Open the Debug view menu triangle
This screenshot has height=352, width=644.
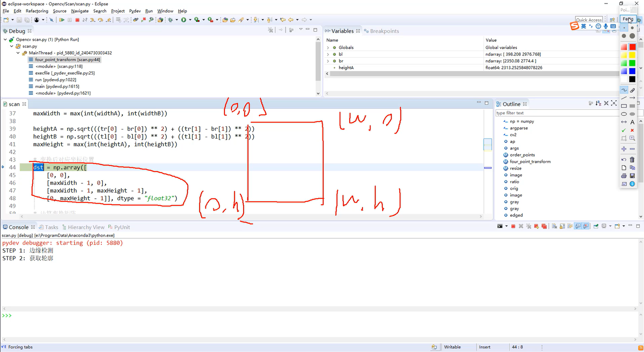tap(301, 30)
